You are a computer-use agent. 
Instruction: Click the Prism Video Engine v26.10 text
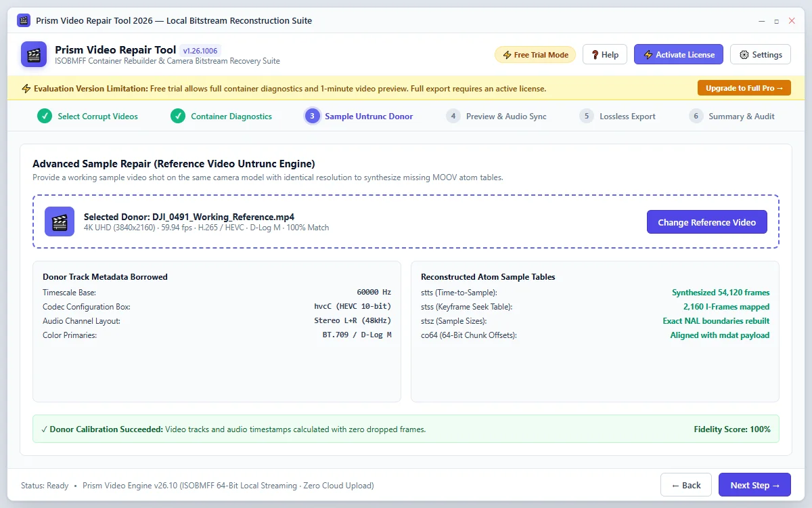point(228,486)
